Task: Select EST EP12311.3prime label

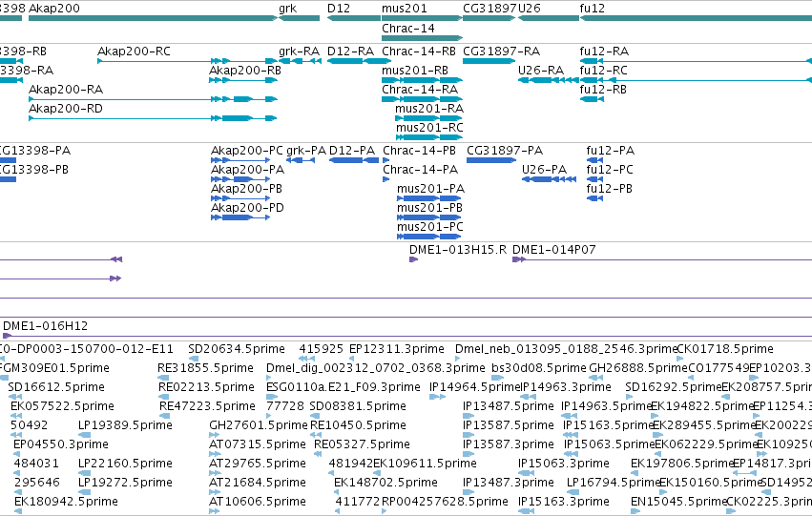Action: (397, 349)
